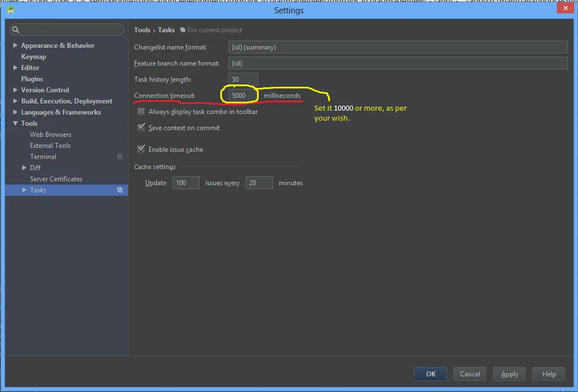Uncheck 'Save context on commit'
Viewport: 578px width, 392px height.
[141, 127]
